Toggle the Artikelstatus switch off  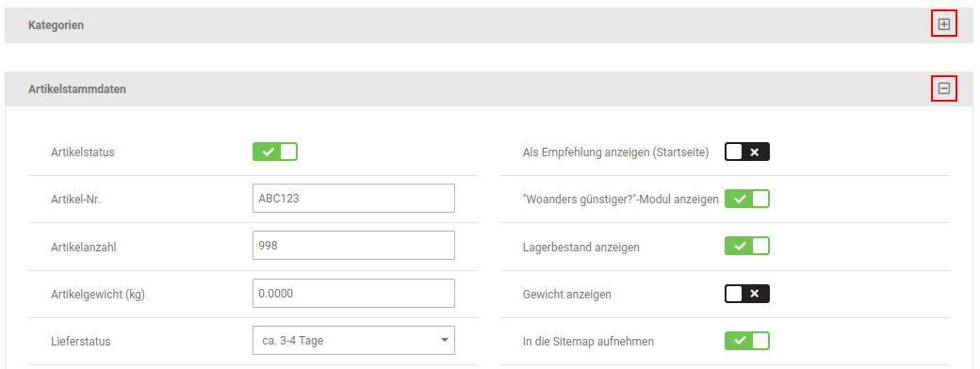pyautogui.click(x=275, y=152)
